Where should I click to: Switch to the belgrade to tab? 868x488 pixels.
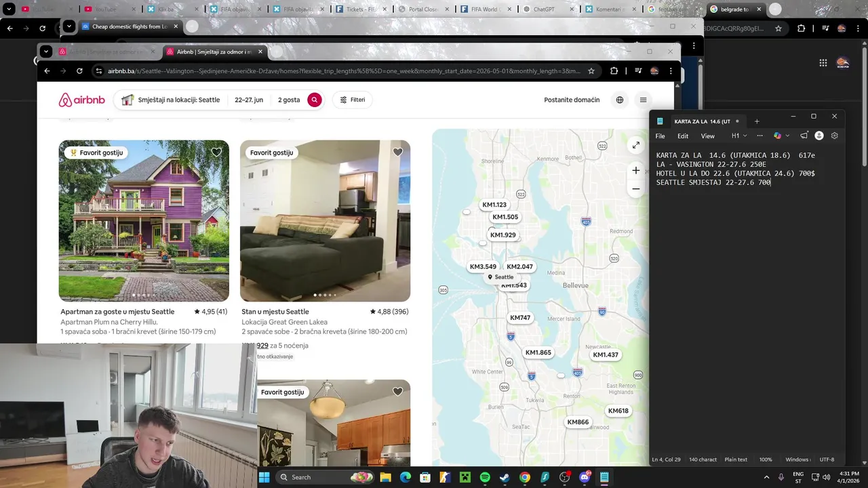click(736, 9)
